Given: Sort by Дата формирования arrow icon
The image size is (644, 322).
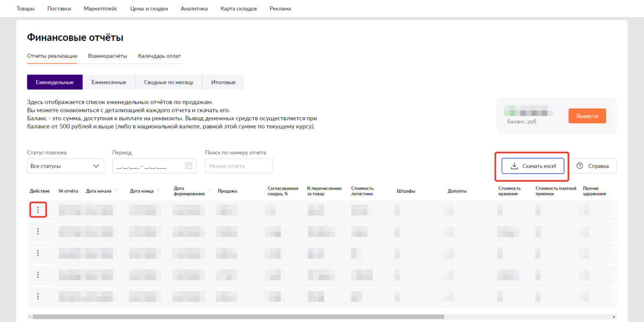Looking at the screenshot, I should tap(210, 191).
